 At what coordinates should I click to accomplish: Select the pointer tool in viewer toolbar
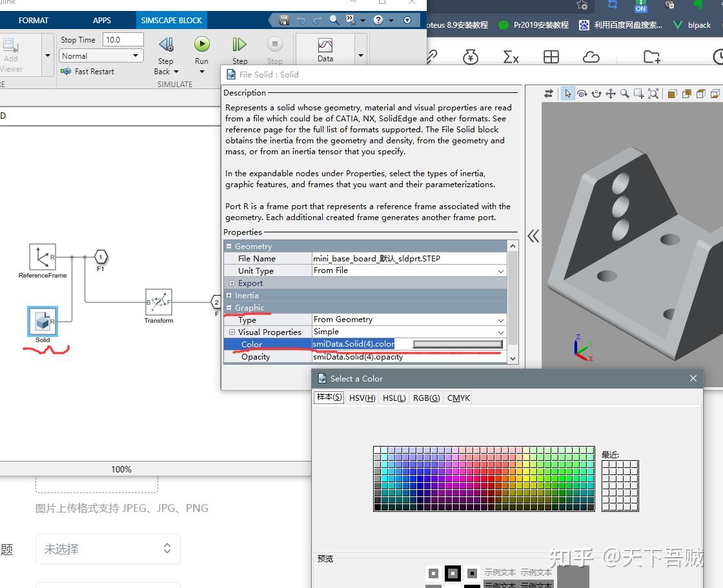(567, 94)
